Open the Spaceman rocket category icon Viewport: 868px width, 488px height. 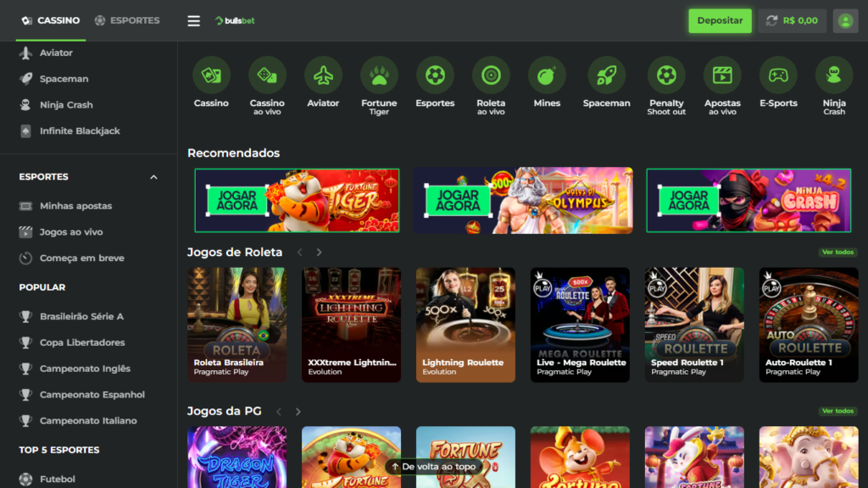(607, 75)
